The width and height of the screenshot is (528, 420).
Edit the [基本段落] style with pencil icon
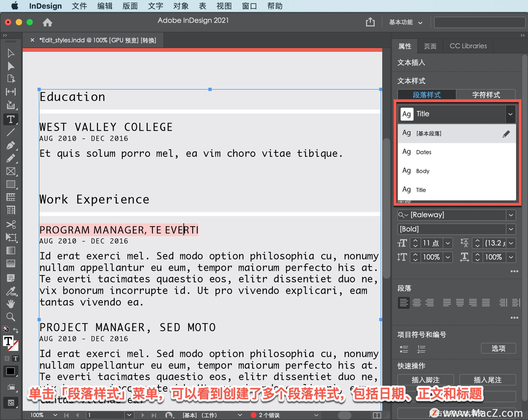[506, 134]
